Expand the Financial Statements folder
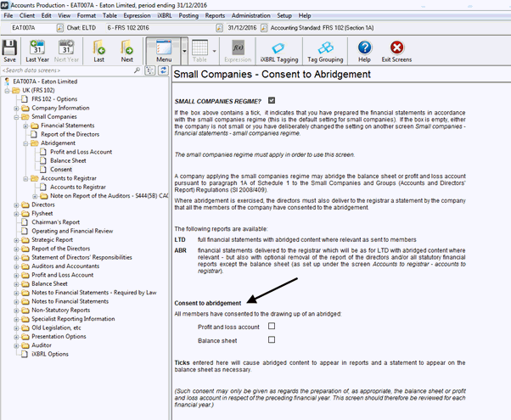 [x=25, y=126]
